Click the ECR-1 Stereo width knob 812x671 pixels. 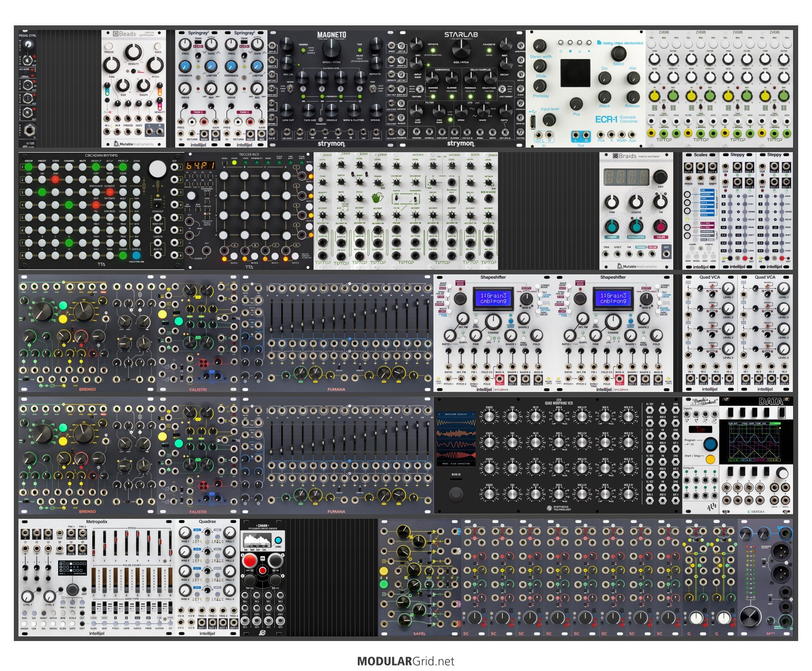click(539, 46)
